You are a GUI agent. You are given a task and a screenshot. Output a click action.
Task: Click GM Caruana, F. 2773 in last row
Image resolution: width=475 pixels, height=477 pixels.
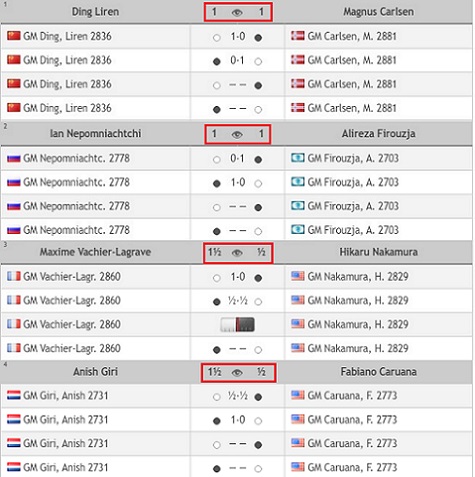352,467
